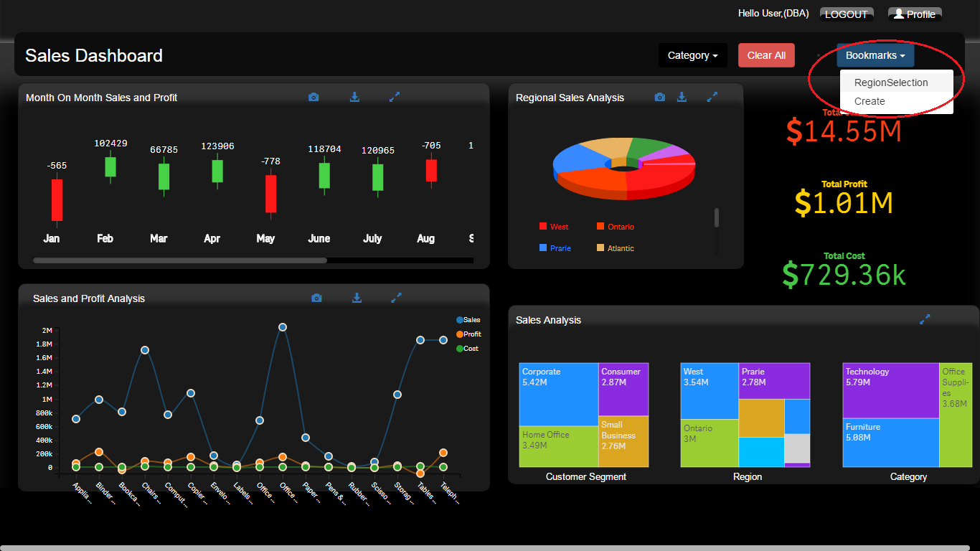This screenshot has height=551, width=980.
Task: Download the Regional Sales Analysis chart
Action: (682, 97)
